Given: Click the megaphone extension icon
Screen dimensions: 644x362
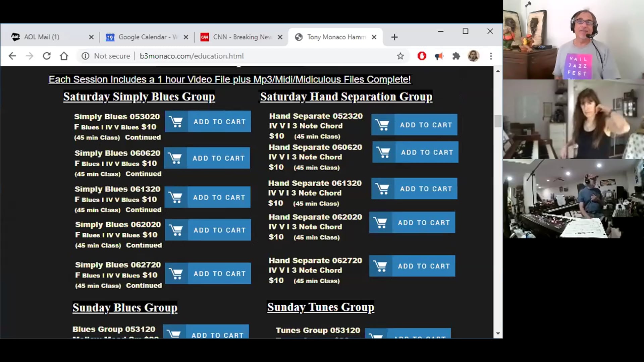Looking at the screenshot, I should click(x=439, y=56).
